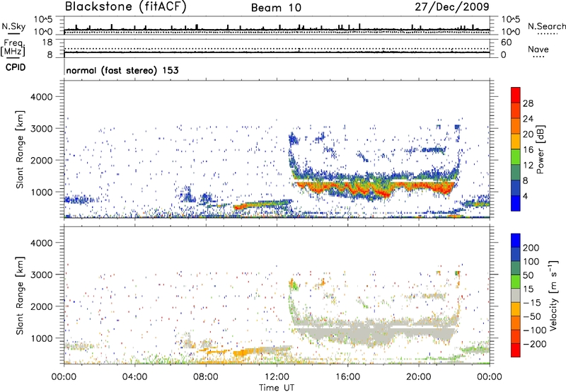Viewport: 566px width, 392px height.
Task: Click the "Blackstone (fitACF)" plot title
Action: pyautogui.click(x=126, y=7)
